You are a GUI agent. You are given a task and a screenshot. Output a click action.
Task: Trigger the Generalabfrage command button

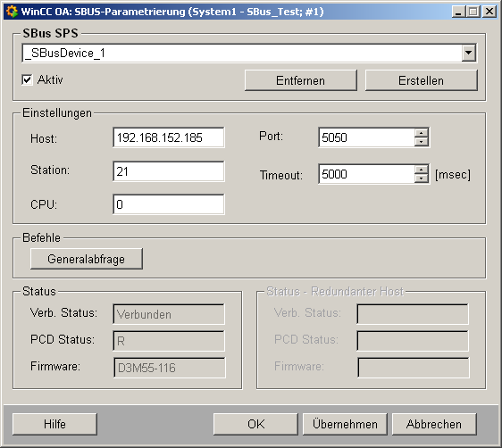click(87, 259)
